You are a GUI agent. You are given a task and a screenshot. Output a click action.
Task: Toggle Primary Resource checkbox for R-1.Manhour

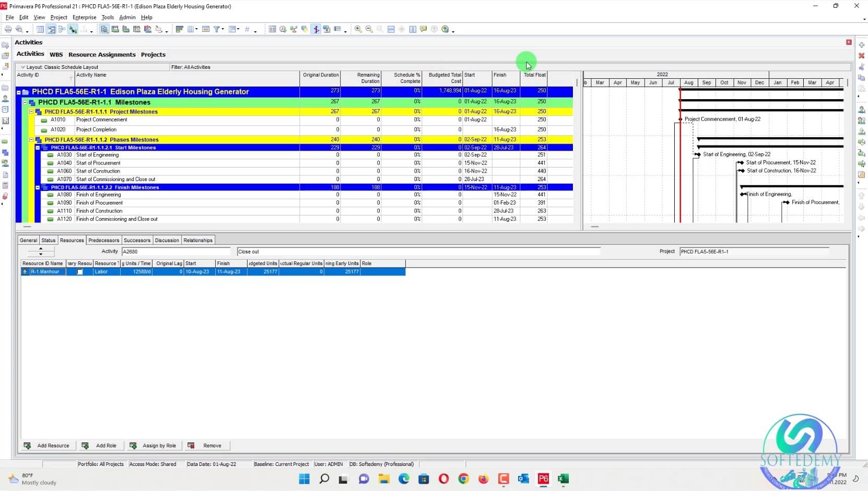point(80,272)
